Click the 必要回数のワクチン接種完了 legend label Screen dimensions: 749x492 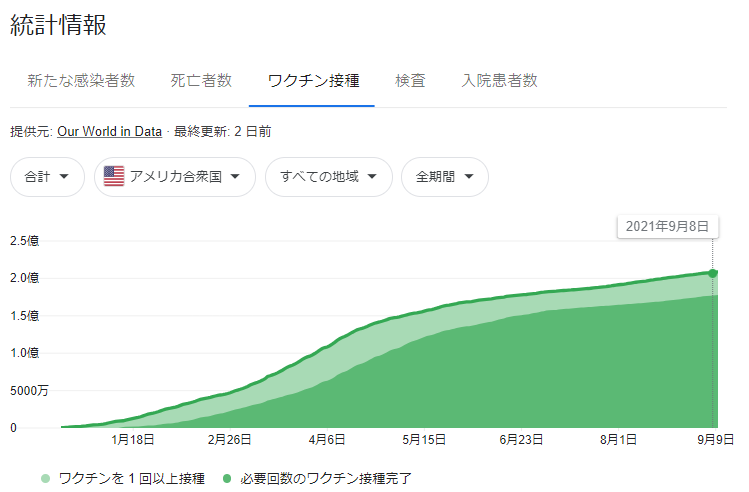click(326, 478)
